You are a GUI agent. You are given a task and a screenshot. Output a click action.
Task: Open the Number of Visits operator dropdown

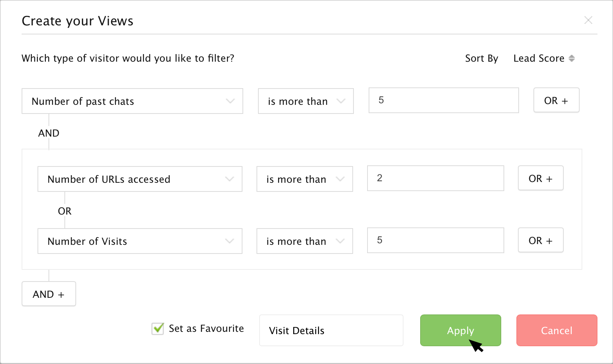pyautogui.click(x=305, y=241)
